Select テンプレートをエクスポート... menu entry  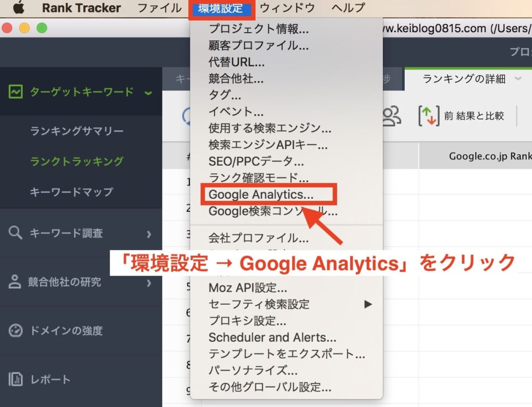pyautogui.click(x=286, y=354)
